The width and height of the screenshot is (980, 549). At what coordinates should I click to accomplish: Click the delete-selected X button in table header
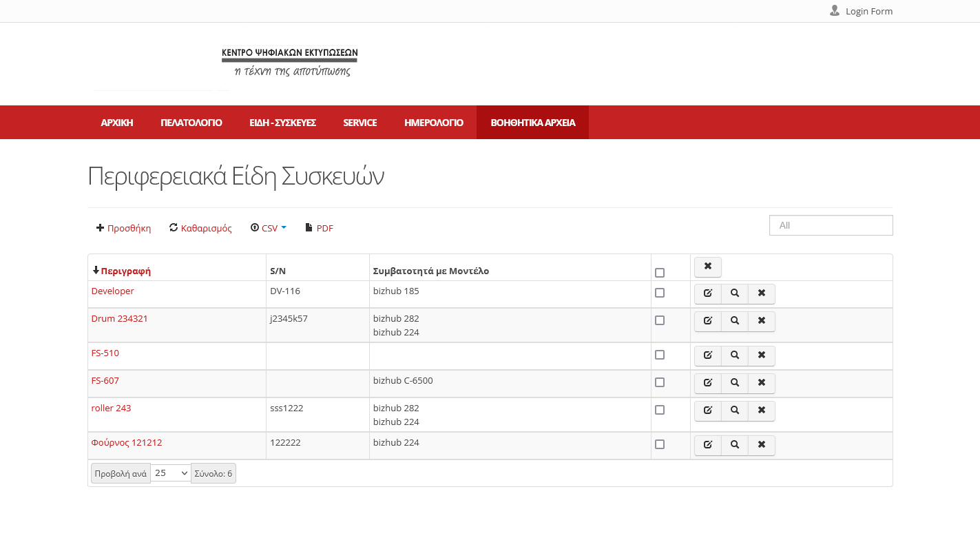[x=707, y=267]
